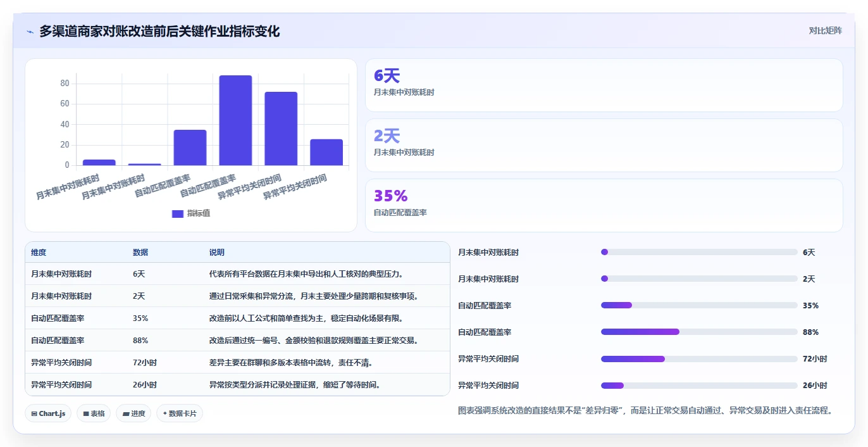Click the y-axis label 80 on the chart

tap(65, 83)
